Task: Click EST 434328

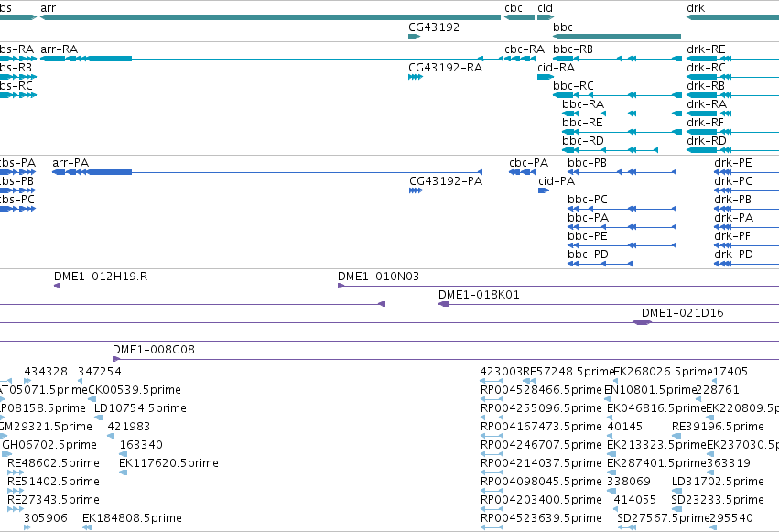Action: click(27, 381)
